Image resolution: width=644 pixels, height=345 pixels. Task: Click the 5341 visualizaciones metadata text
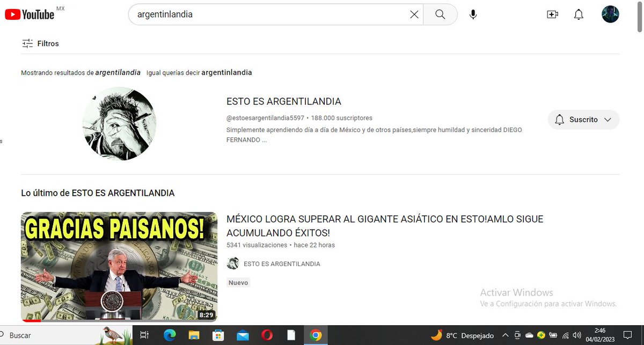click(x=257, y=245)
